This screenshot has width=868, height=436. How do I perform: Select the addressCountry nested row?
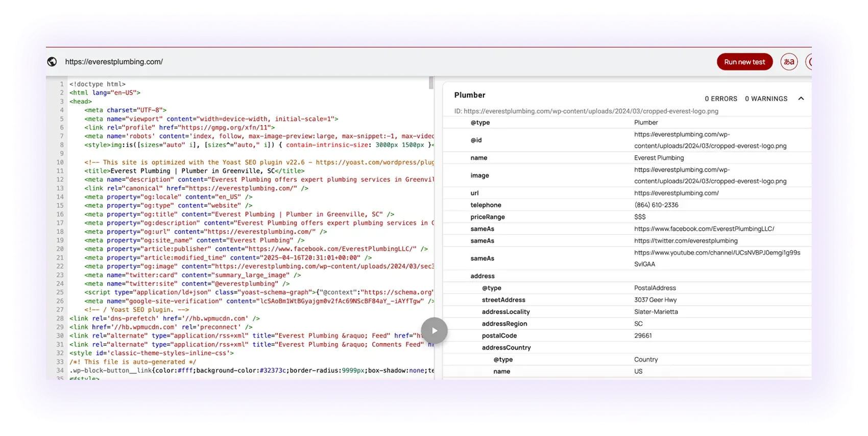click(627, 347)
